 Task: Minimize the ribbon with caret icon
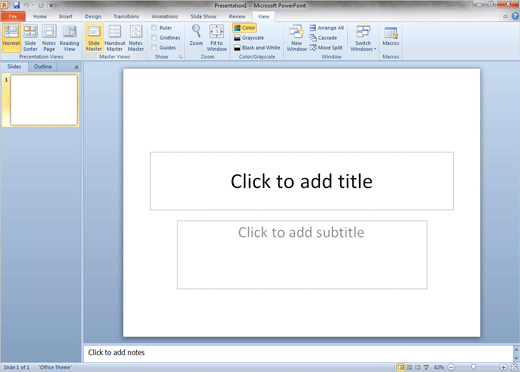pyautogui.click(x=505, y=16)
